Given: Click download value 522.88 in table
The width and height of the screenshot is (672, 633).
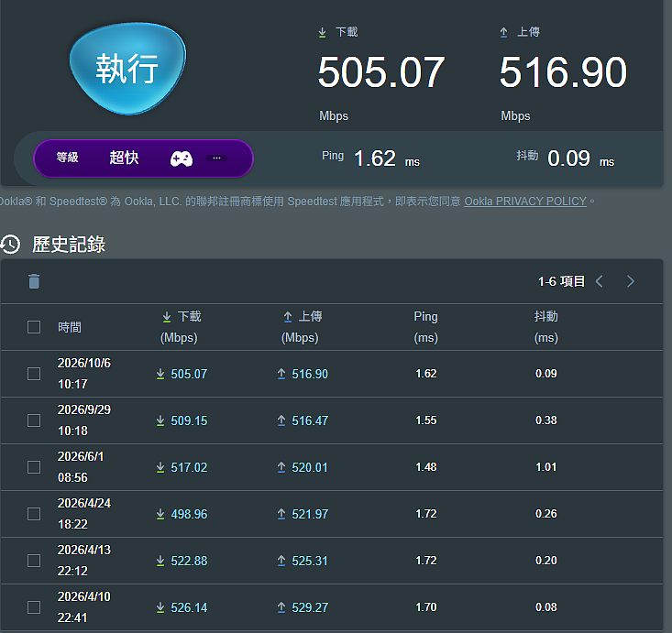Looking at the screenshot, I should point(189,561).
